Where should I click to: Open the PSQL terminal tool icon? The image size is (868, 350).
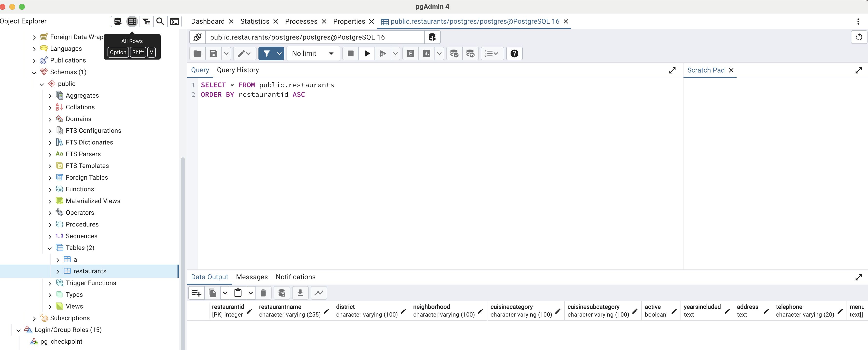pyautogui.click(x=175, y=21)
